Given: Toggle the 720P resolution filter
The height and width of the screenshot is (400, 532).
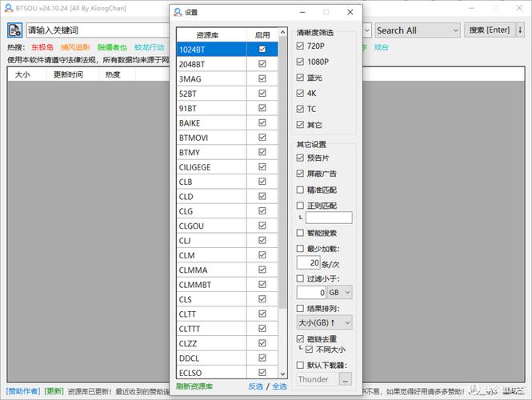Looking at the screenshot, I should coord(300,46).
